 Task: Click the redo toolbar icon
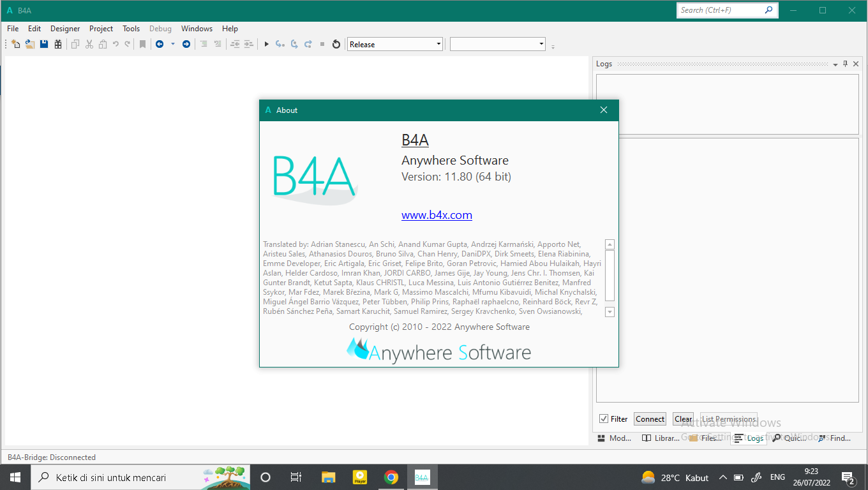point(128,44)
